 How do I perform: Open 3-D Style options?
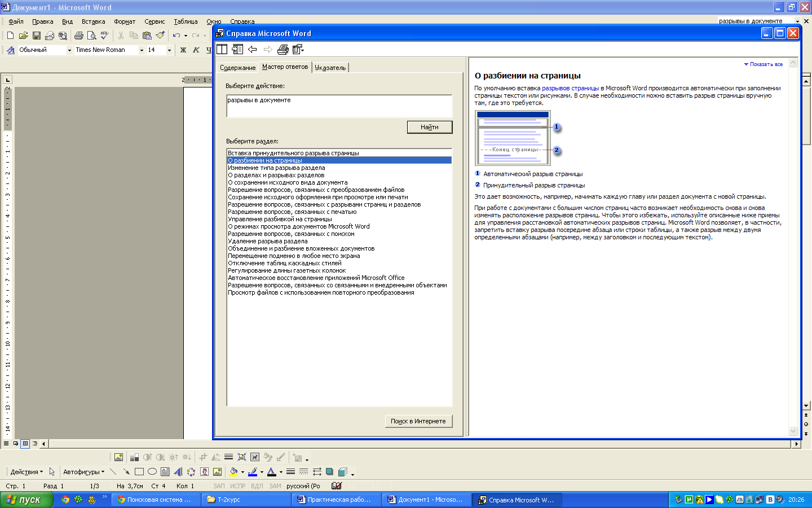(x=342, y=472)
